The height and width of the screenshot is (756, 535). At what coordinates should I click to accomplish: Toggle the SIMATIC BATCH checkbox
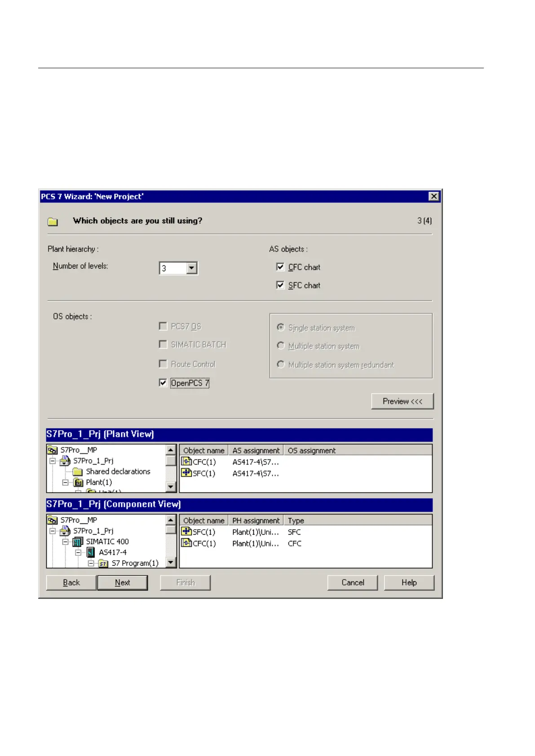tap(163, 344)
